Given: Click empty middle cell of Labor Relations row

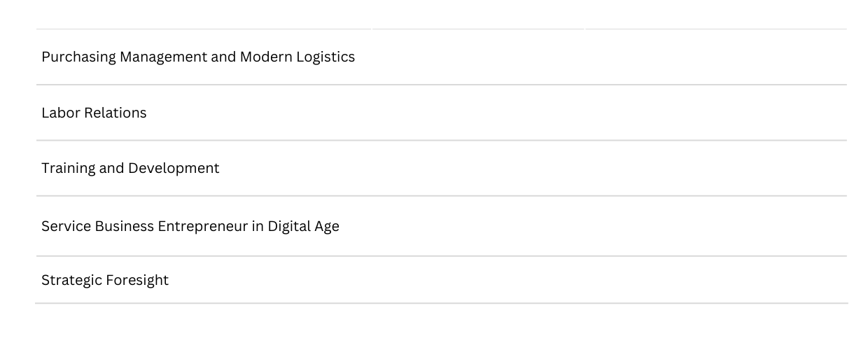Looking at the screenshot, I should pyautogui.click(x=478, y=113).
